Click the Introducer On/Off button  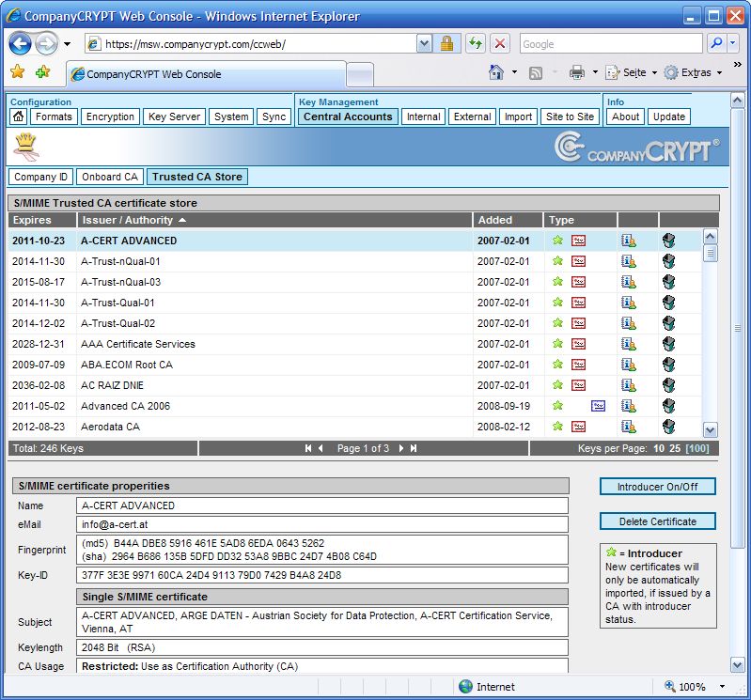coord(658,487)
